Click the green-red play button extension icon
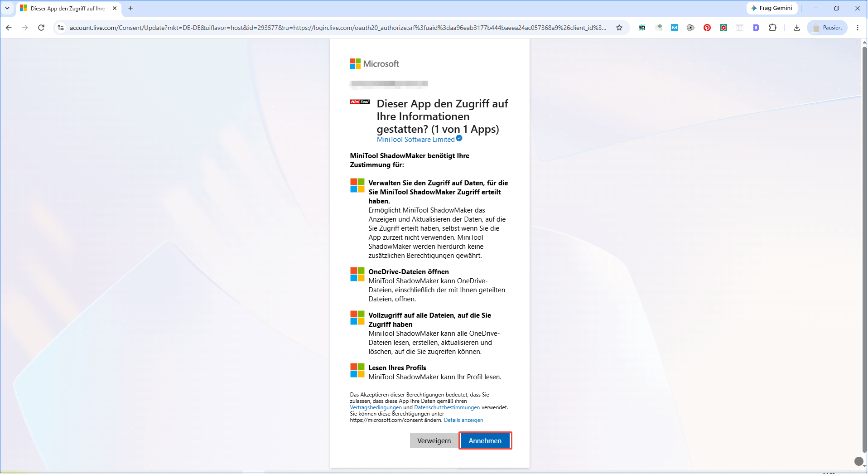The height and width of the screenshot is (474, 868). 723,28
